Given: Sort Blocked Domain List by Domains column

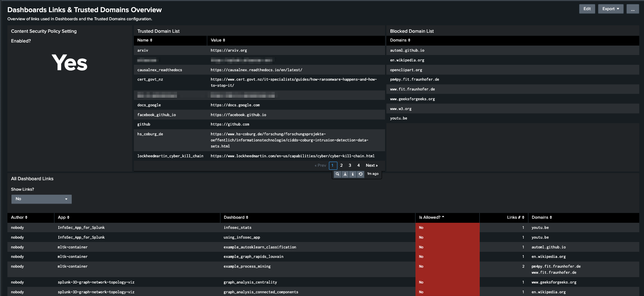Looking at the screenshot, I should (400, 40).
